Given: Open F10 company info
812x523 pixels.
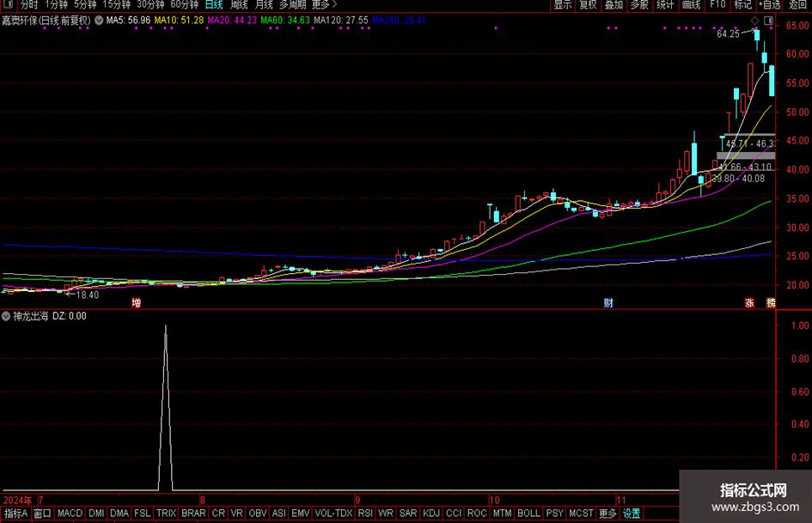Looking at the screenshot, I should [x=717, y=4].
